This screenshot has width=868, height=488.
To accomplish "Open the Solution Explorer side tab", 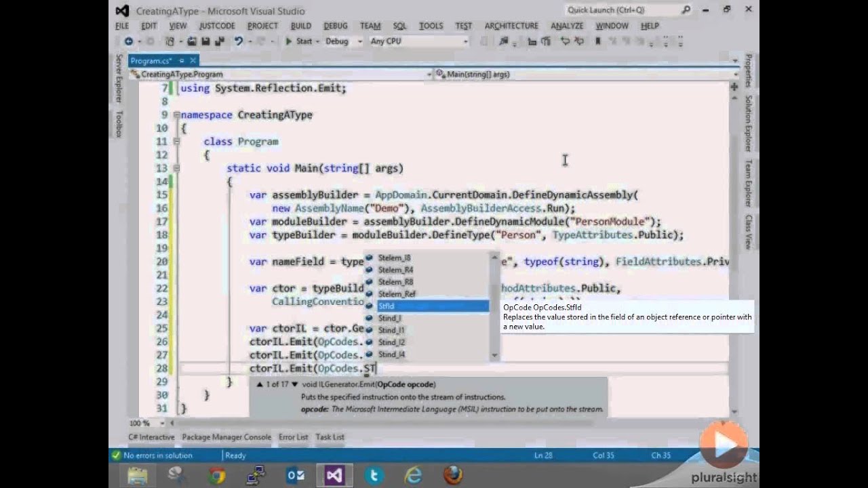I will pos(749,123).
